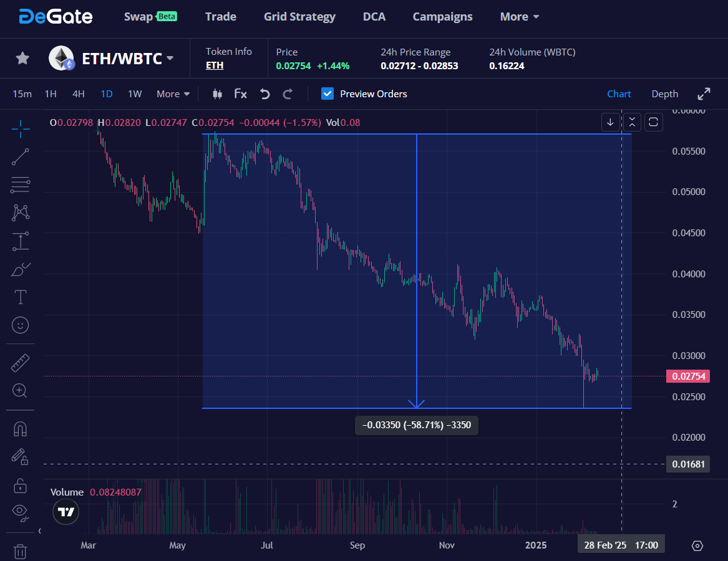The image size is (728, 561).
Task: Pick the Brush drawing tool
Action: point(20,269)
